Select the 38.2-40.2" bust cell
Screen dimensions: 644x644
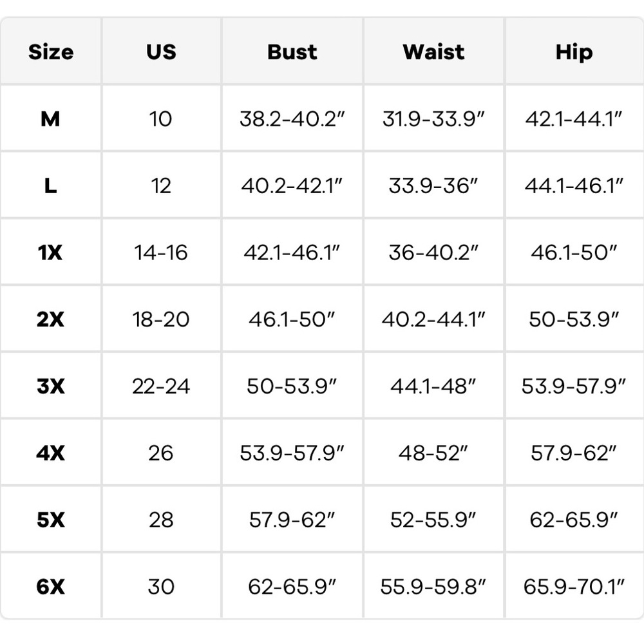(292, 119)
